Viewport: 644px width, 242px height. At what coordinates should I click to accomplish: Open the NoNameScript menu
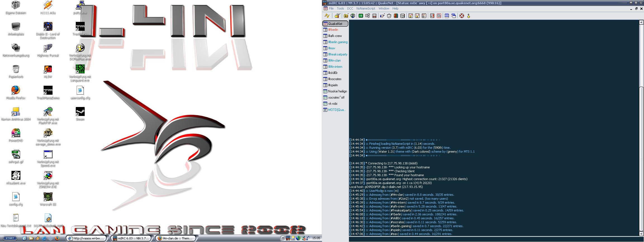coord(366,8)
